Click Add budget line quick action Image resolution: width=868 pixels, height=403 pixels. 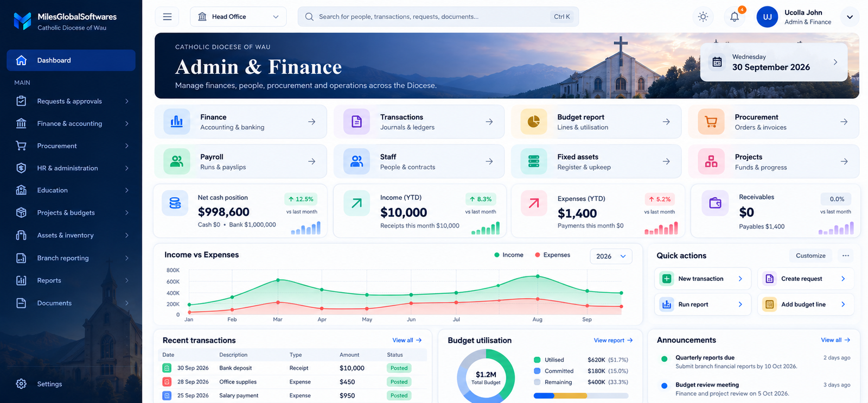tap(806, 305)
